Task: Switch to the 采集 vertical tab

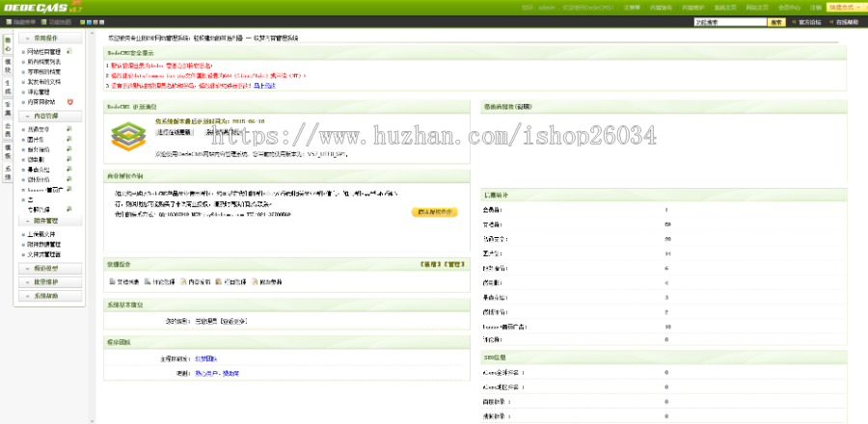Action: click(x=8, y=108)
